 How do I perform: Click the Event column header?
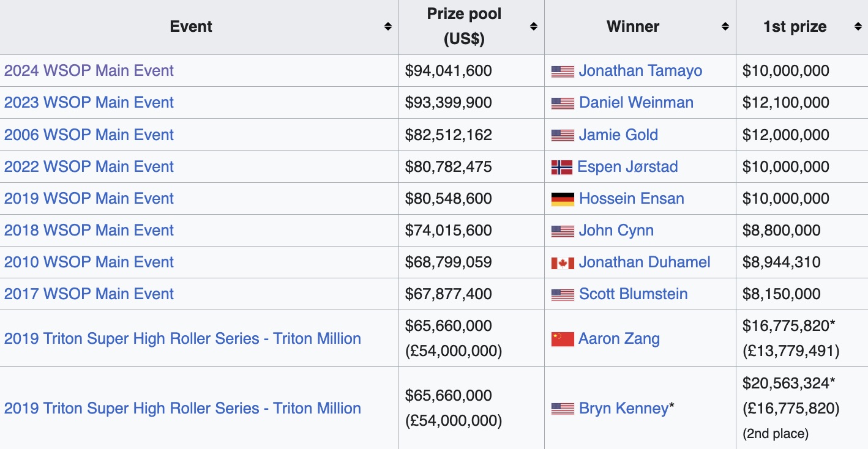click(x=191, y=27)
